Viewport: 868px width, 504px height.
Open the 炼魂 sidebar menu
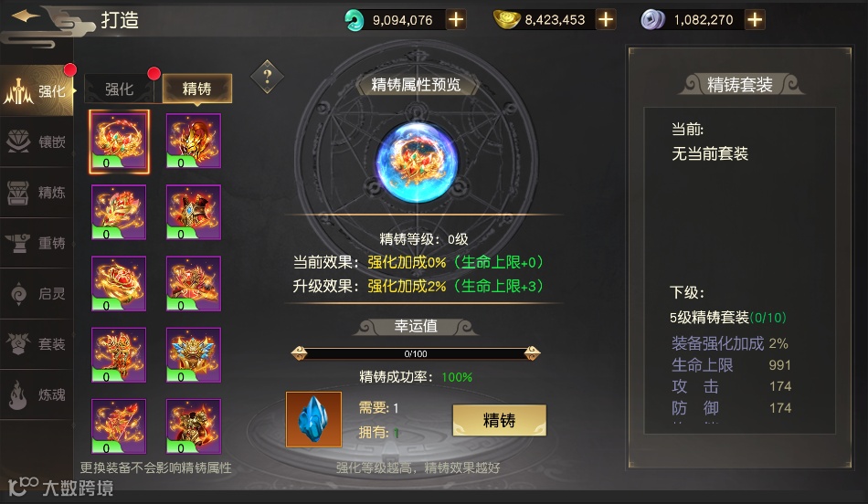point(37,394)
